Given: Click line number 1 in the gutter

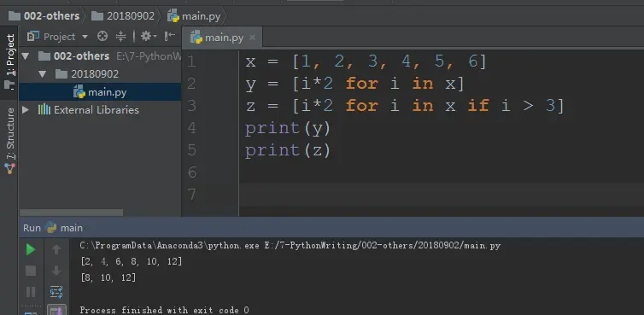Looking at the screenshot, I should click(x=192, y=62).
